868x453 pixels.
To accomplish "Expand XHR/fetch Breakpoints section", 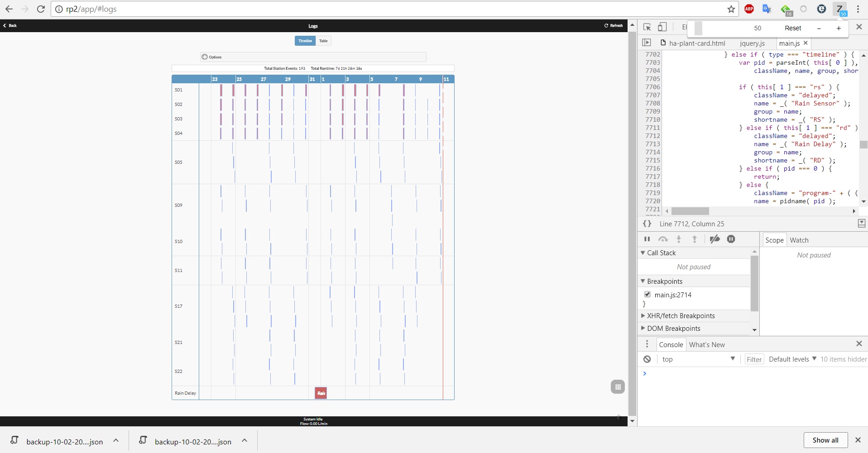I will [643, 315].
